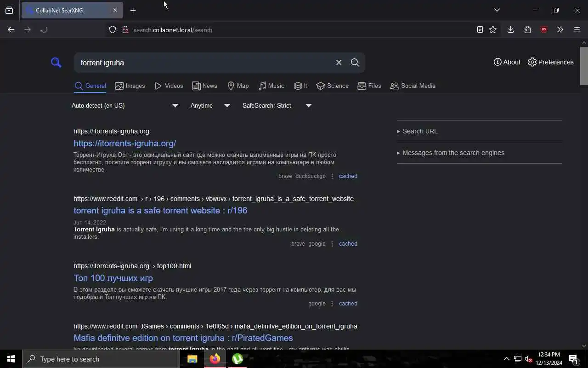Open cached version of itorrents-igruha.org result

pos(348,176)
